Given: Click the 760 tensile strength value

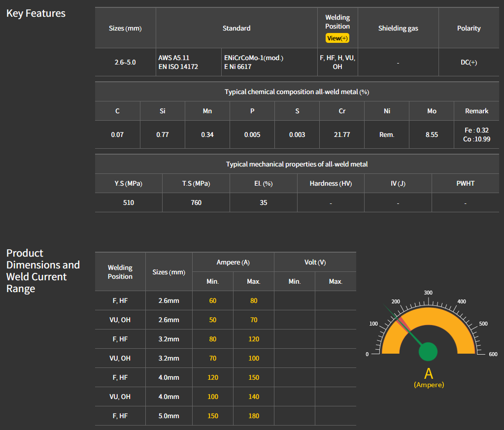Looking at the screenshot, I should click(196, 202).
